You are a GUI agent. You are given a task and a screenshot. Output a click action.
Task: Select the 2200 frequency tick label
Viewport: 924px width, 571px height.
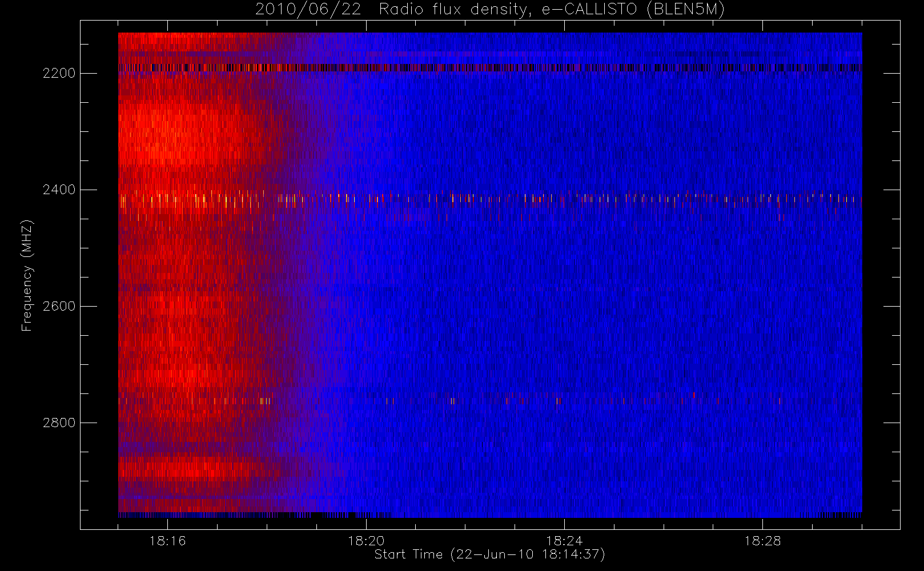click(59, 74)
